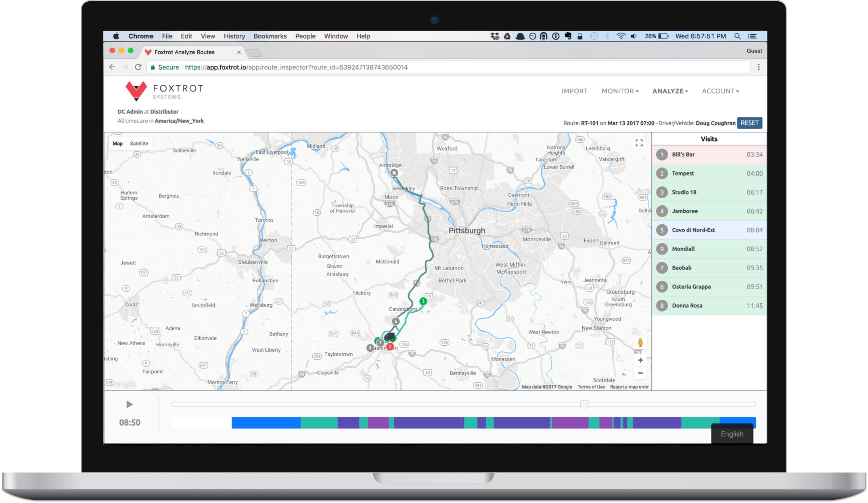
Task: Switch back to Map view
Action: click(x=117, y=143)
